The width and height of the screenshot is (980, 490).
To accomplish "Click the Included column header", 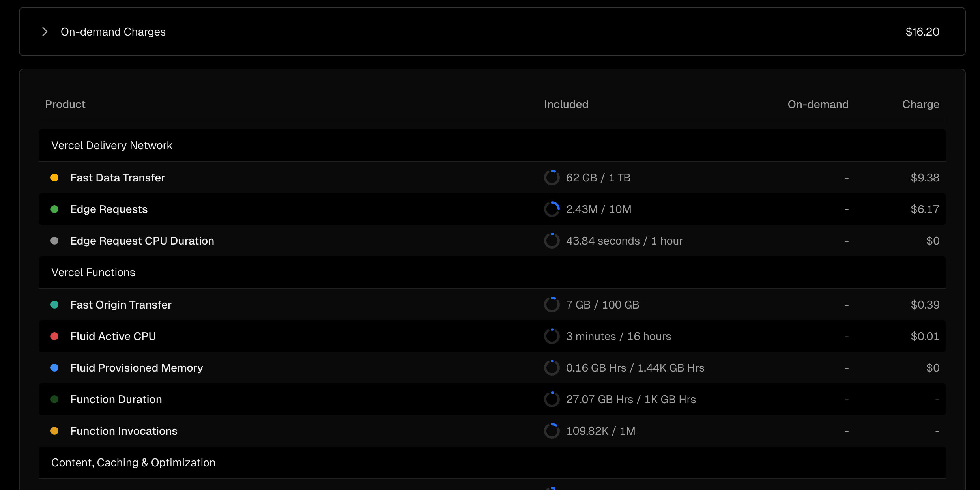I will click(566, 104).
